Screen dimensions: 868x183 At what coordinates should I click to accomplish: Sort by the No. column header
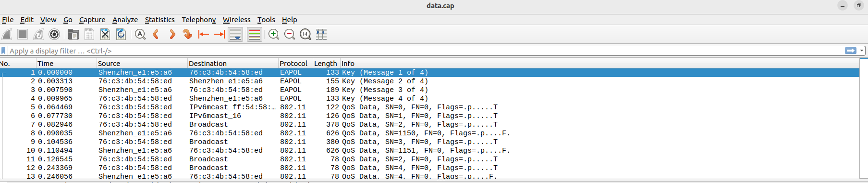18,64
